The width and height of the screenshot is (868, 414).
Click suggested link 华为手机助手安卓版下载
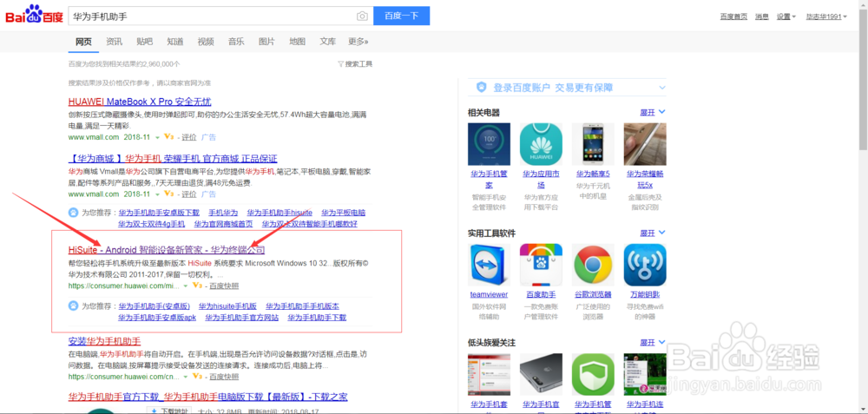(159, 213)
